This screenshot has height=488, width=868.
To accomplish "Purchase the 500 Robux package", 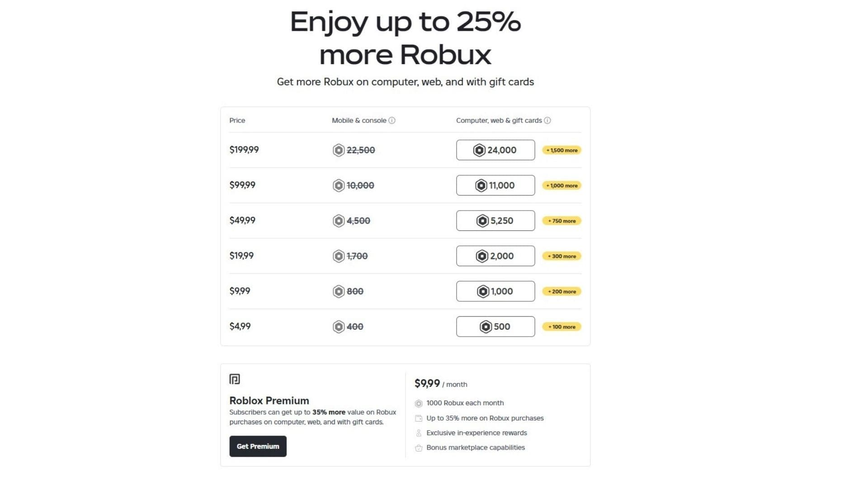I will pos(495,327).
